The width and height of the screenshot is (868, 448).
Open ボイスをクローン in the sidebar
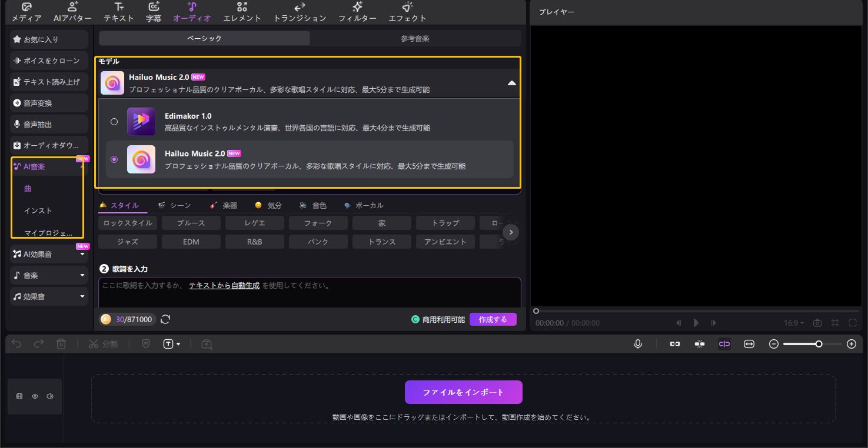(x=48, y=61)
